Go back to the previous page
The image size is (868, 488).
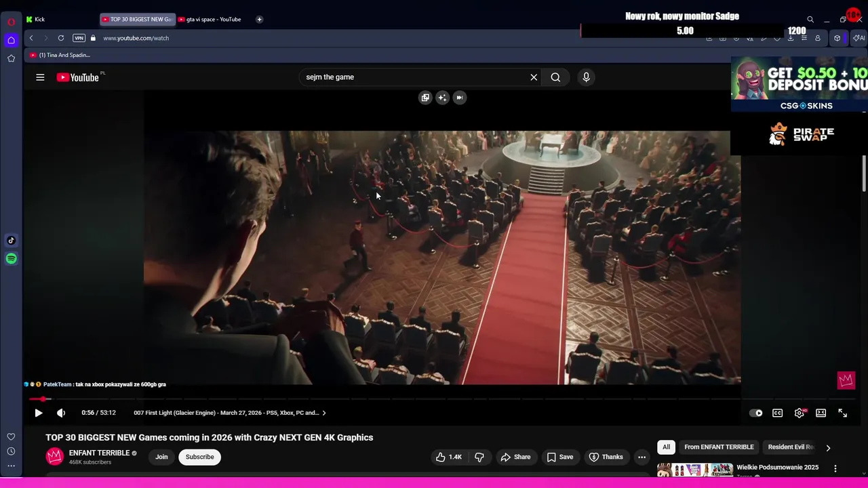[x=31, y=38]
